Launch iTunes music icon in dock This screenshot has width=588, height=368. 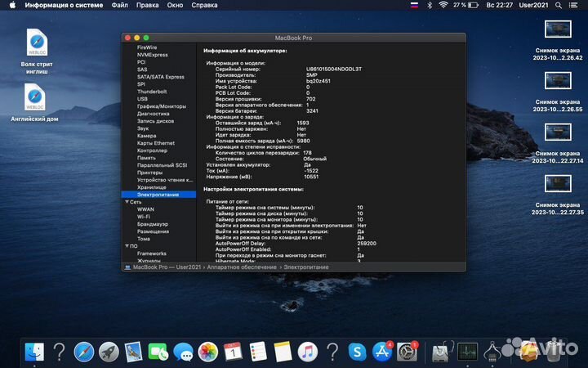tap(308, 352)
